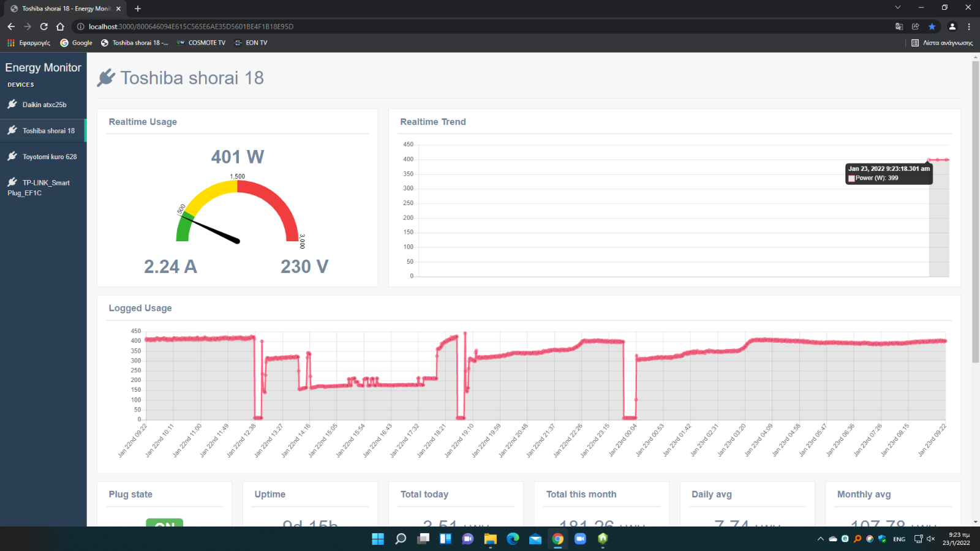Open Zoom from the taskbar
This screenshot has height=551, width=980.
pos(580,539)
